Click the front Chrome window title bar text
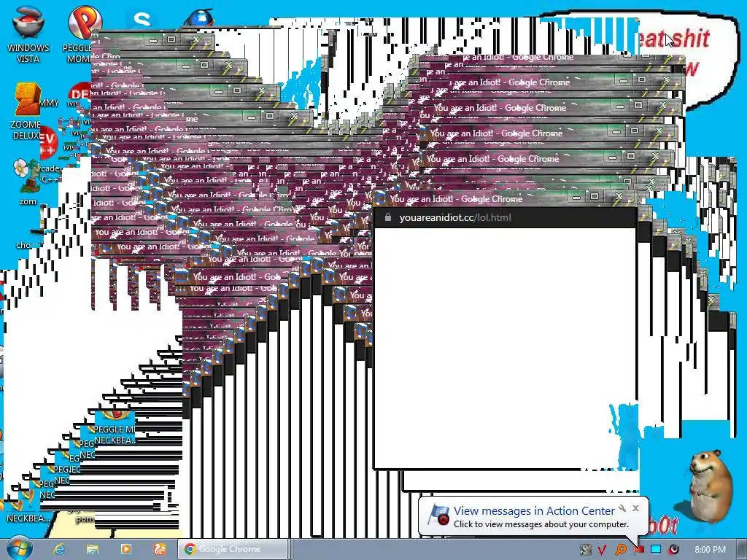Viewport: 747px width, 560px height. (456, 199)
